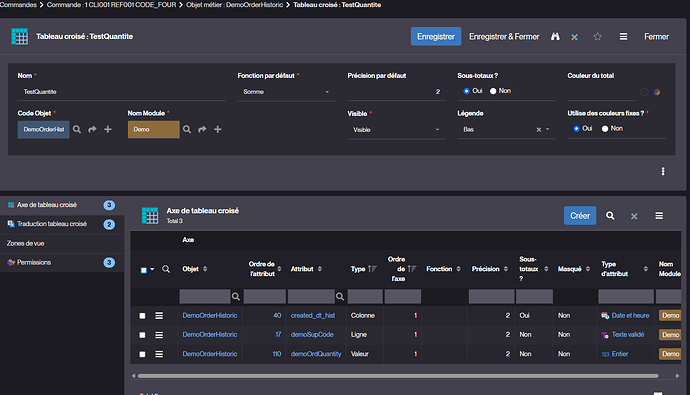This screenshot has height=395, width=690.
Task: Click Texte validé attribute type link
Action: point(628,335)
